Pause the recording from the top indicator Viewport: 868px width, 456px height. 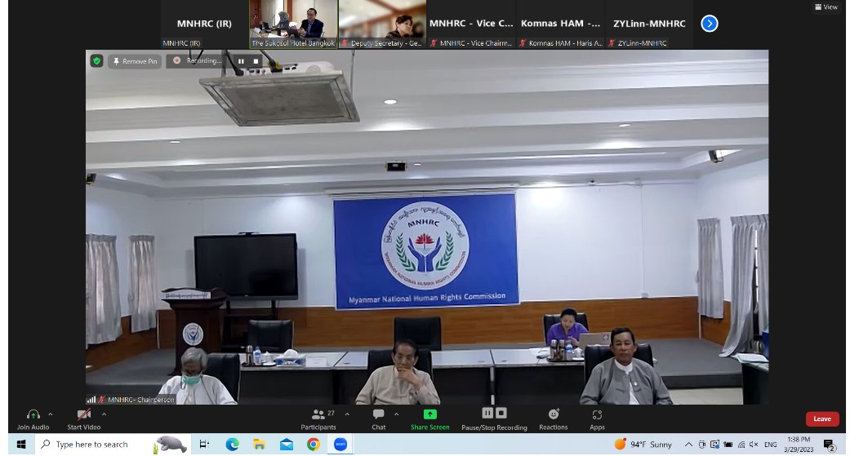(x=241, y=61)
